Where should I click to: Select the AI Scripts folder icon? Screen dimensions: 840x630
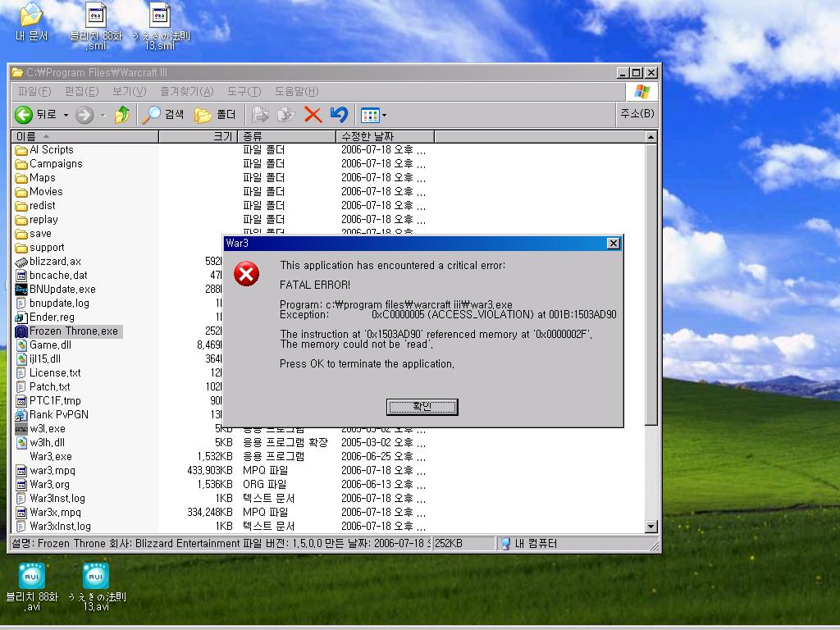21,150
